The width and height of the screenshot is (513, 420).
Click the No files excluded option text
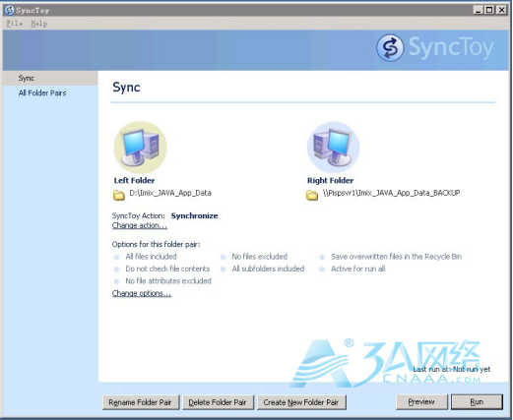tap(260, 257)
